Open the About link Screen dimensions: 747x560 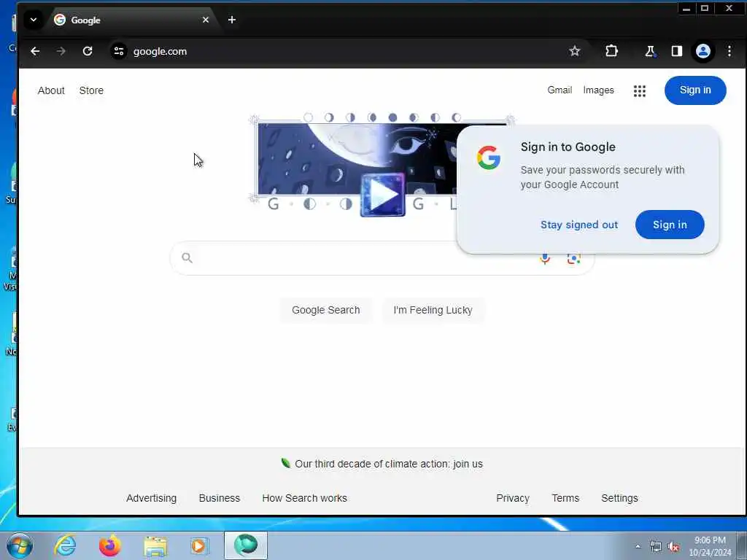point(51,90)
